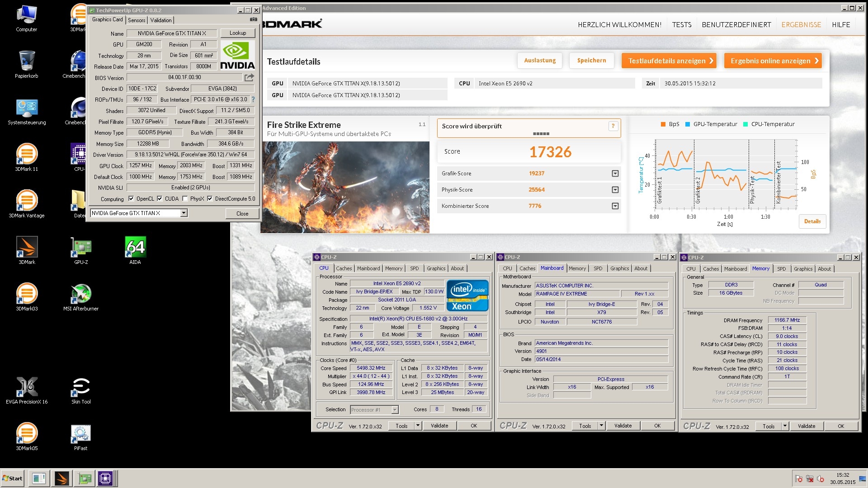This screenshot has width=868, height=488.
Task: Launch the AIDA desktop shortcut
Action: [135, 250]
